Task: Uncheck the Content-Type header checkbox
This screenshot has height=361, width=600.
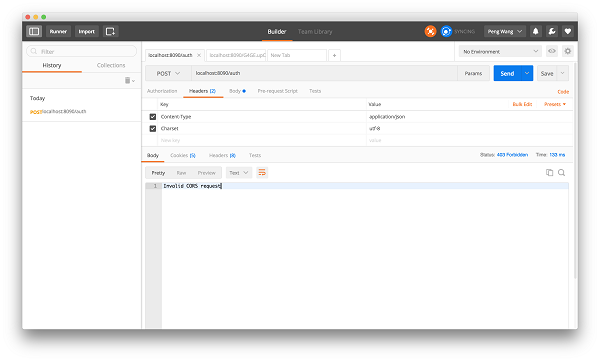Action: (153, 117)
